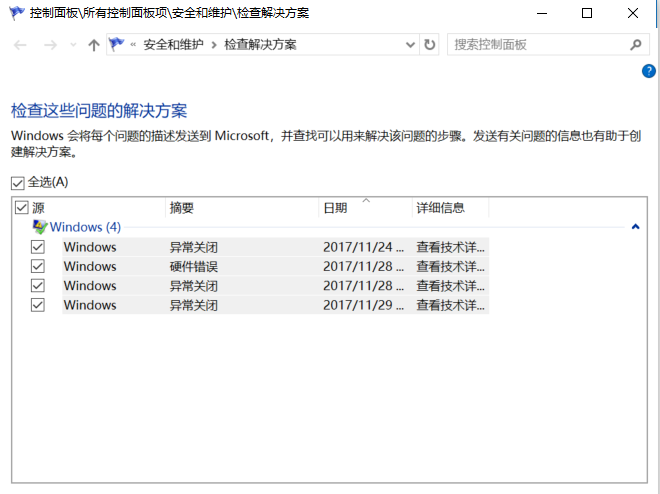Image resolution: width=660 pixels, height=494 pixels.
Task: Uncheck the 2017/11/24 异常关闭 row
Action: [x=38, y=247]
